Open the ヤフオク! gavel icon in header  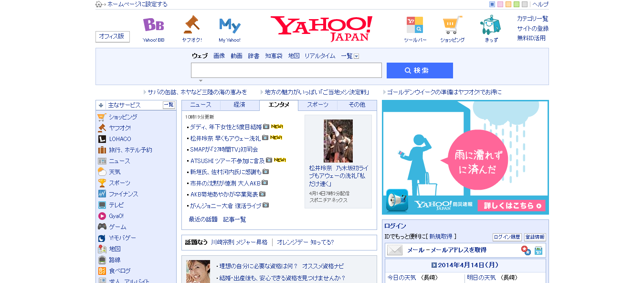click(x=191, y=24)
